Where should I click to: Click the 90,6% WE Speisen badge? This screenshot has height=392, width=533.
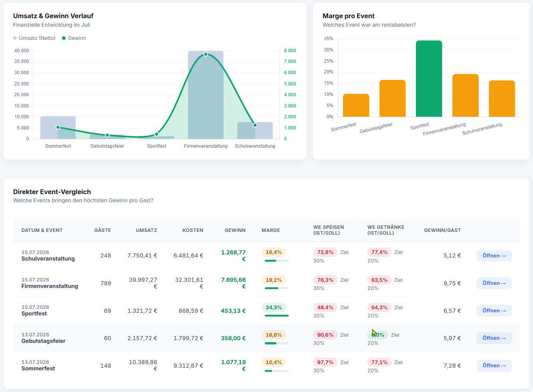[x=325, y=335]
